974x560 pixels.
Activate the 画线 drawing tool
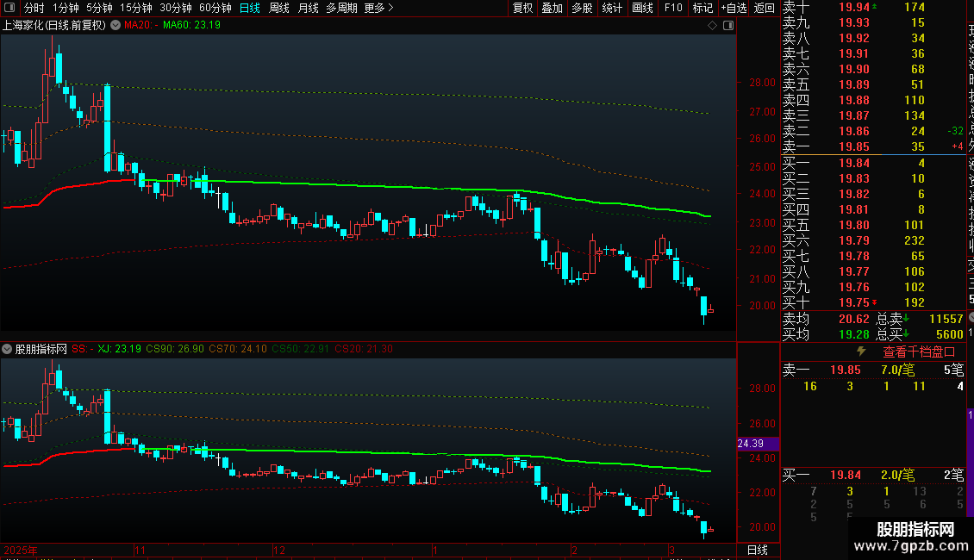(x=642, y=8)
